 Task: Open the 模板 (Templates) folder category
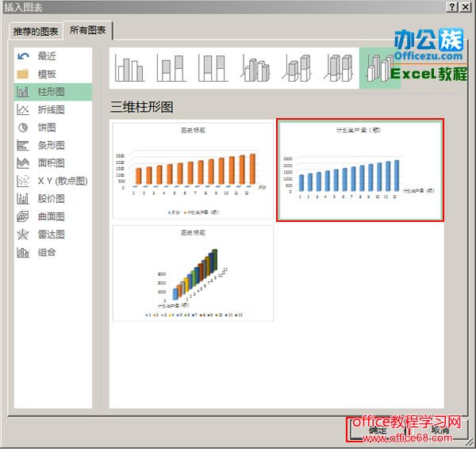click(53, 74)
